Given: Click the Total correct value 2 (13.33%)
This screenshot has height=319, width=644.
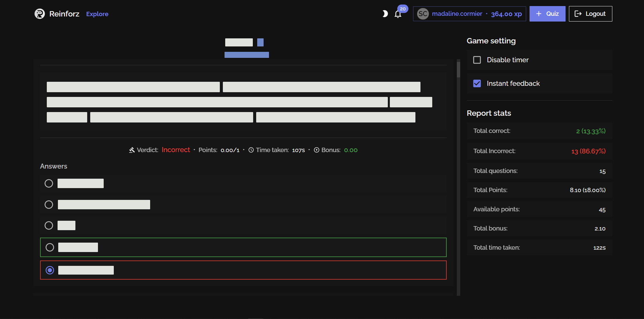Looking at the screenshot, I should tap(591, 131).
